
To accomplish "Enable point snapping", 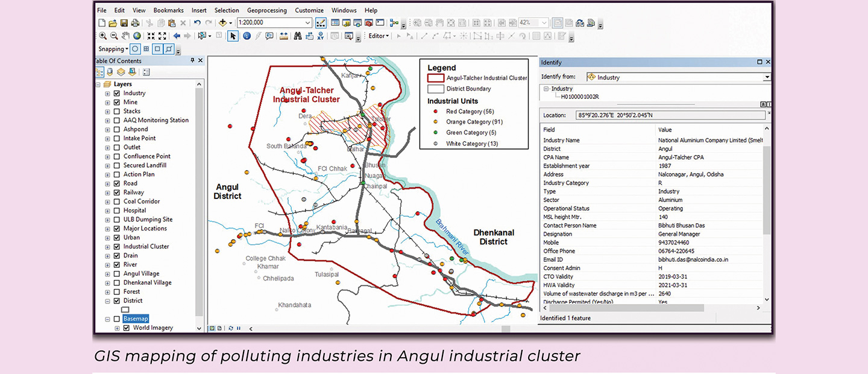I will pos(136,49).
